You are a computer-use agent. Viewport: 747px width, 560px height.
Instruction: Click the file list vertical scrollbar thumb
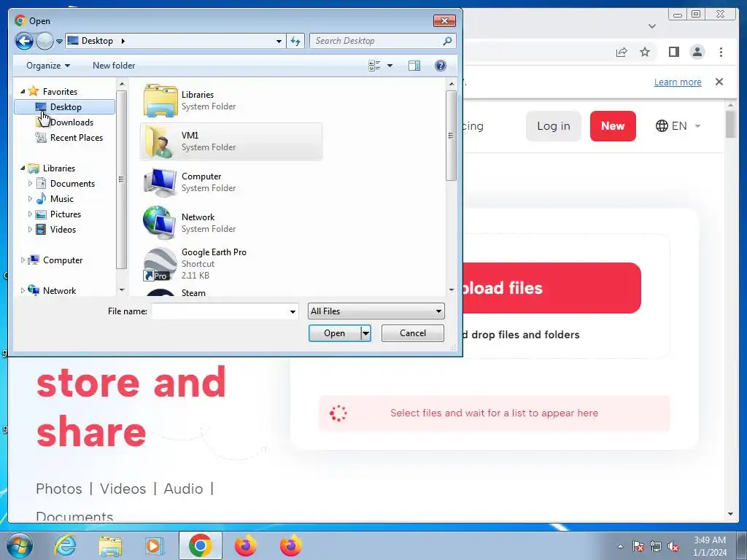pyautogui.click(x=451, y=136)
